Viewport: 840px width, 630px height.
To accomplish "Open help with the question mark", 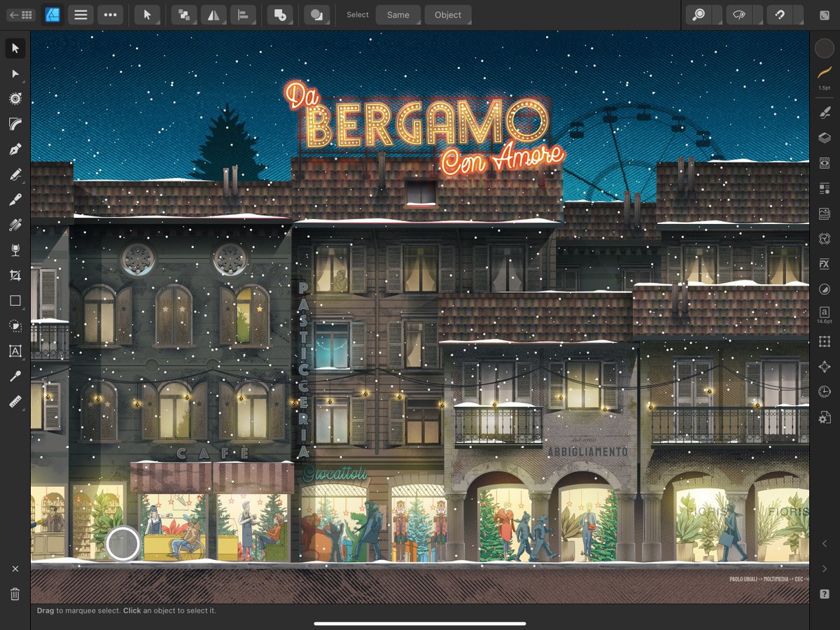I will click(x=825, y=594).
